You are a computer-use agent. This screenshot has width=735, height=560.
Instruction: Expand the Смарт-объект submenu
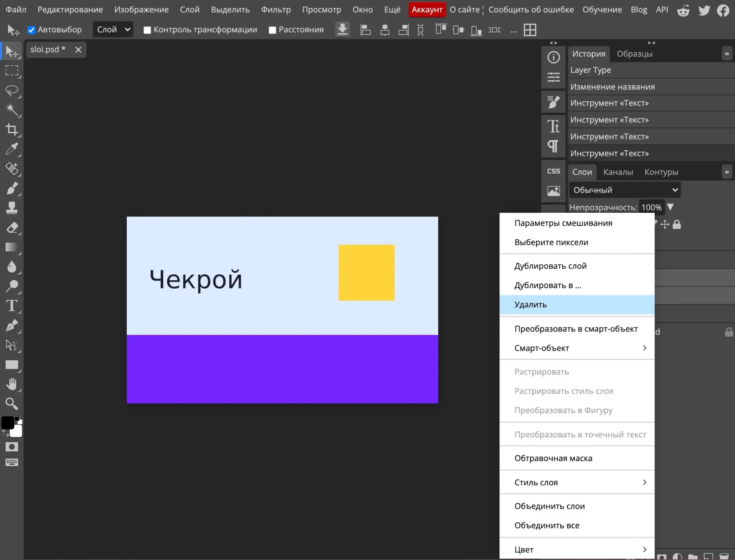[x=577, y=348]
